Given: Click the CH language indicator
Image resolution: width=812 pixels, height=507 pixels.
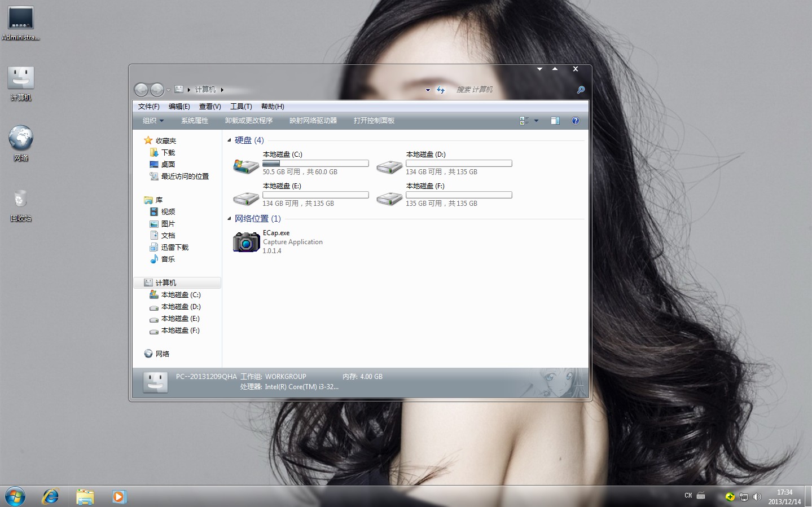Looking at the screenshot, I should click(688, 496).
